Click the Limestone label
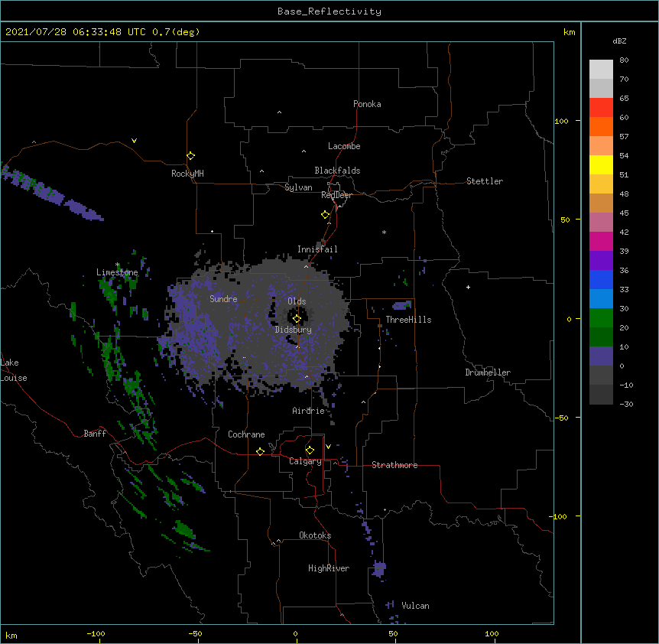Image resolution: width=659 pixels, height=644 pixels. pyautogui.click(x=117, y=272)
